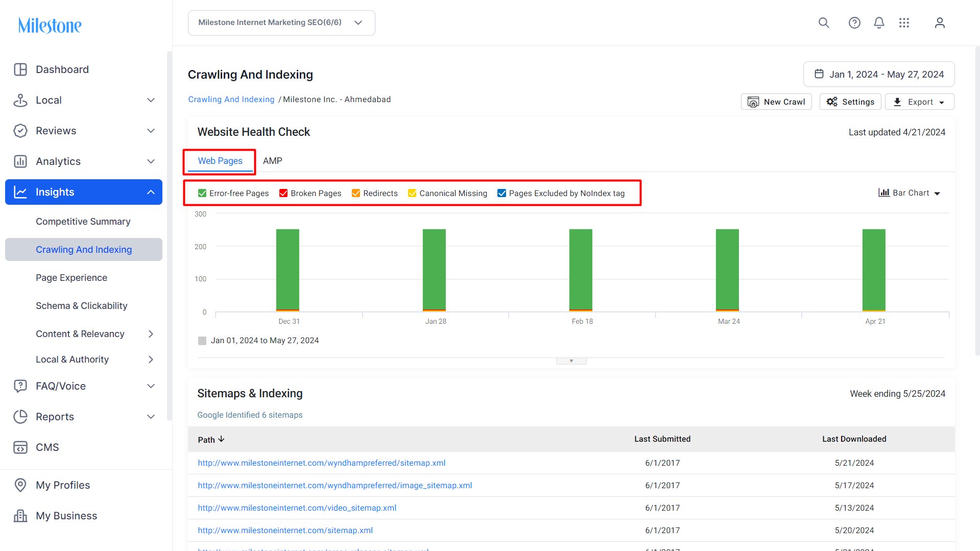
Task: Click the Crawling And Indexing breadcrumb link
Action: coord(231,100)
